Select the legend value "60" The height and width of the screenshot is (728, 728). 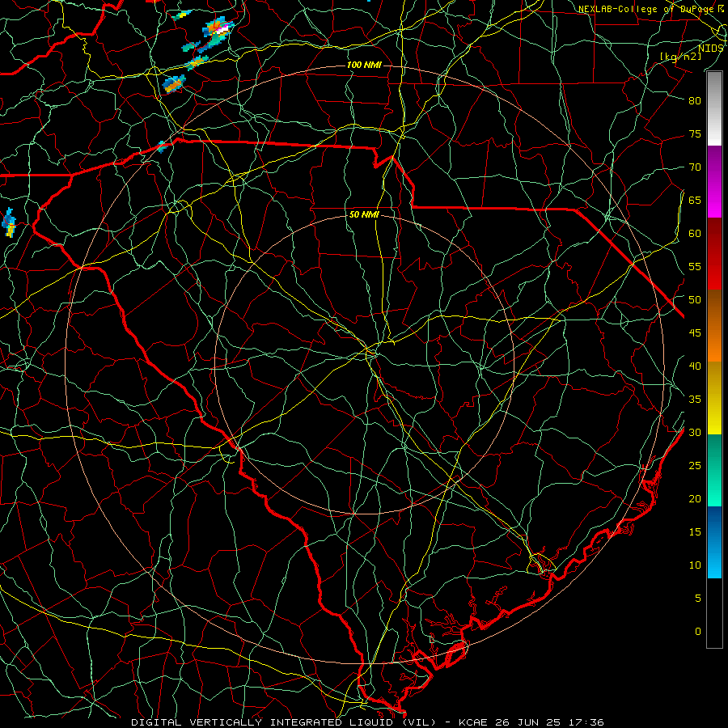click(695, 234)
